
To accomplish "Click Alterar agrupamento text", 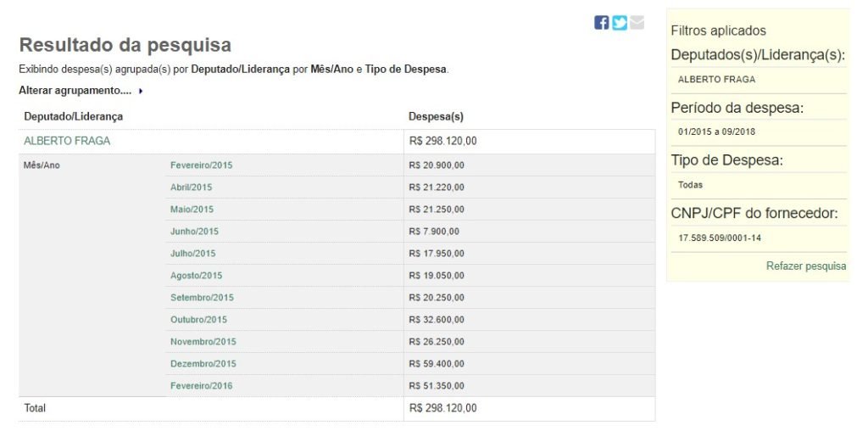I will 76,91.
